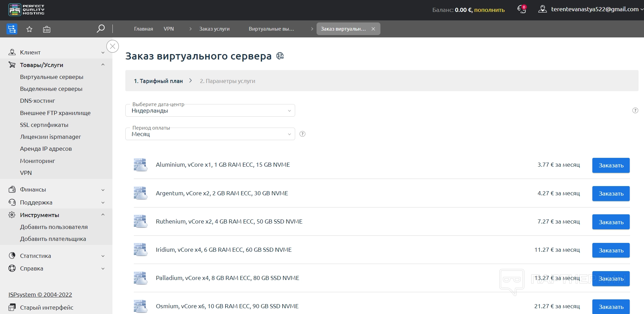Open the search magnifier icon
The image size is (644, 314).
(101, 29)
